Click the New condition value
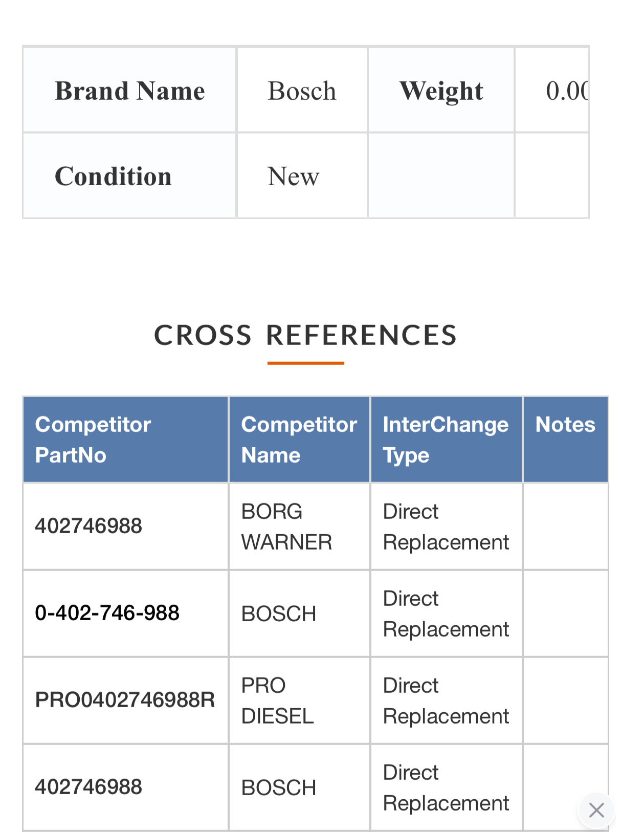The height and width of the screenshot is (832, 644). (293, 177)
